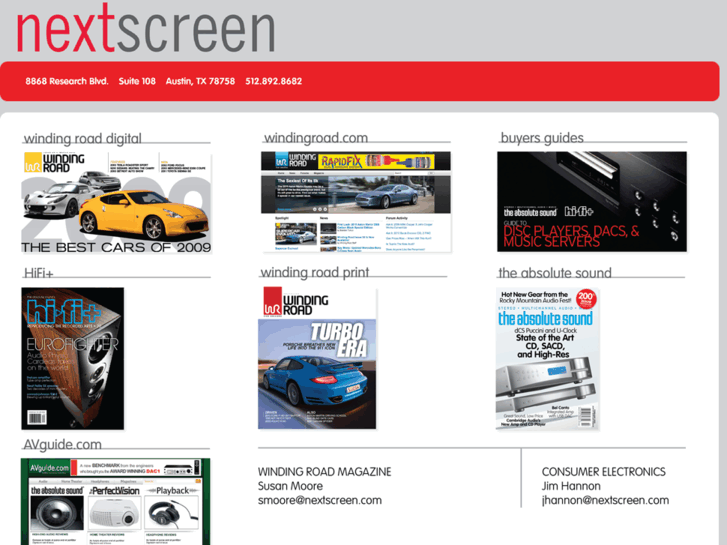Click the 8868 Research Blvd. address text
Viewport: 727px width, 545px height.
[67, 81]
